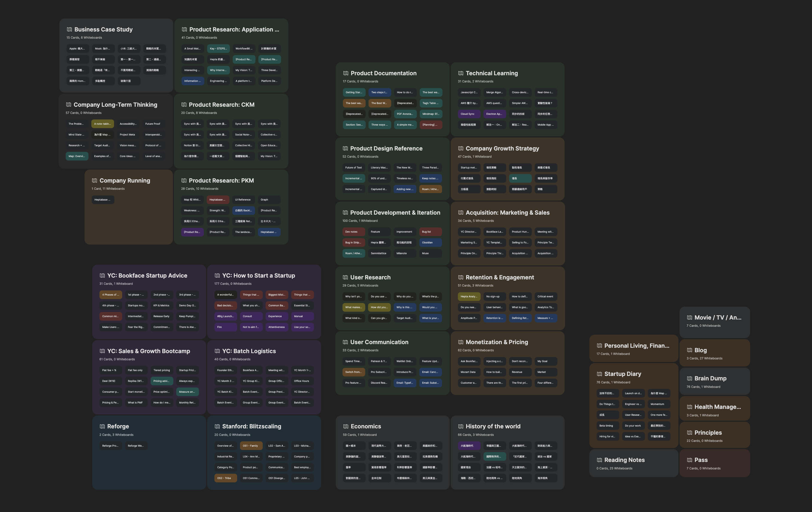Click the icon beside YC: Batch Logistics

click(x=217, y=351)
